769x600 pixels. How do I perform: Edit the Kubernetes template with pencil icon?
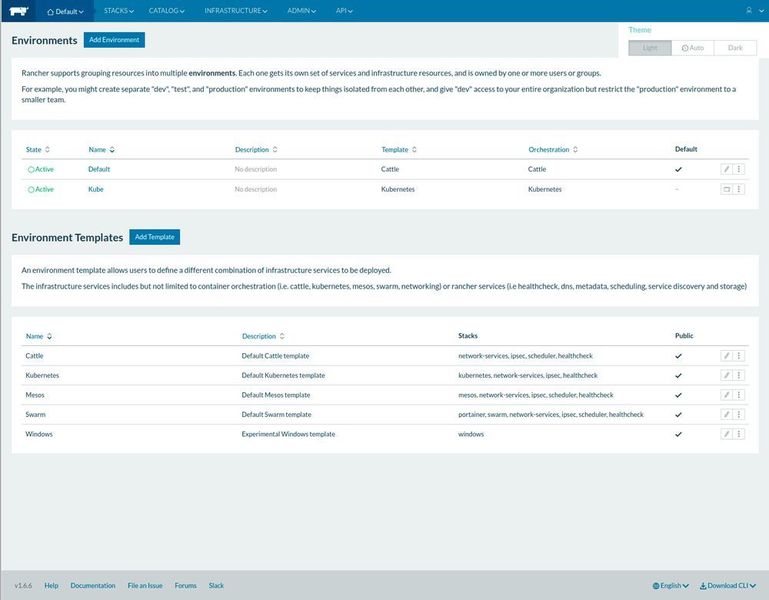click(x=726, y=375)
